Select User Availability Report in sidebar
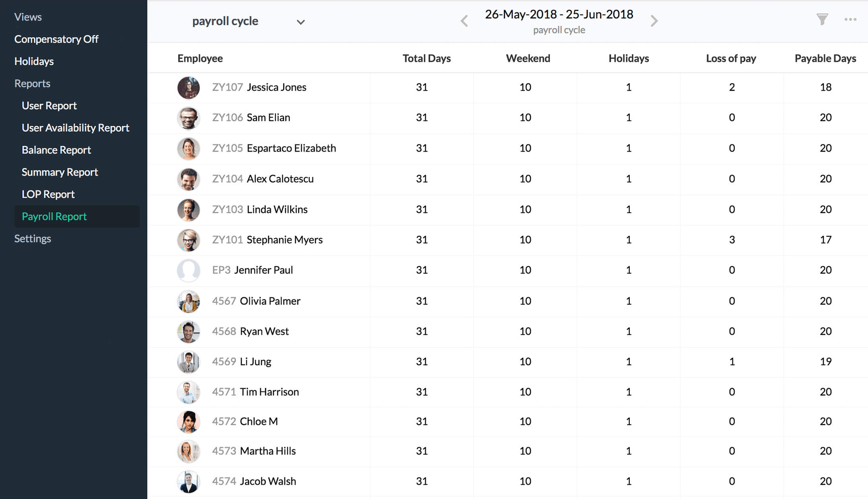The width and height of the screenshot is (868, 499). (76, 128)
